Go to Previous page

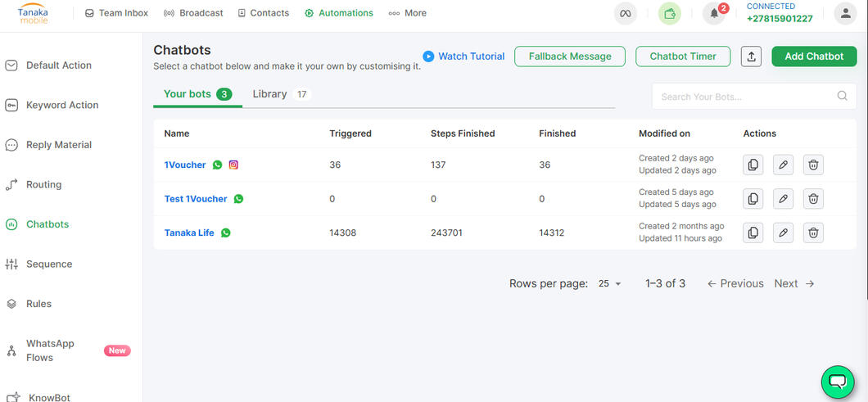pyautogui.click(x=735, y=283)
